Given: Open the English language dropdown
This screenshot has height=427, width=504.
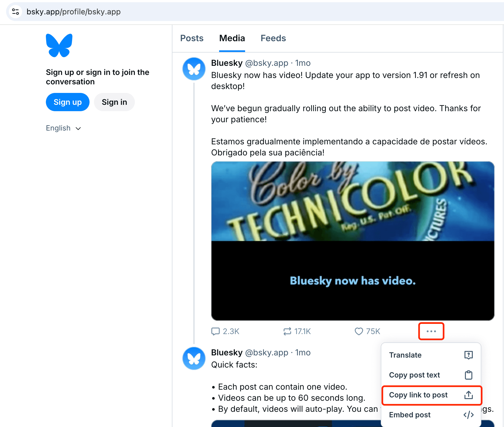Looking at the screenshot, I should (x=63, y=128).
